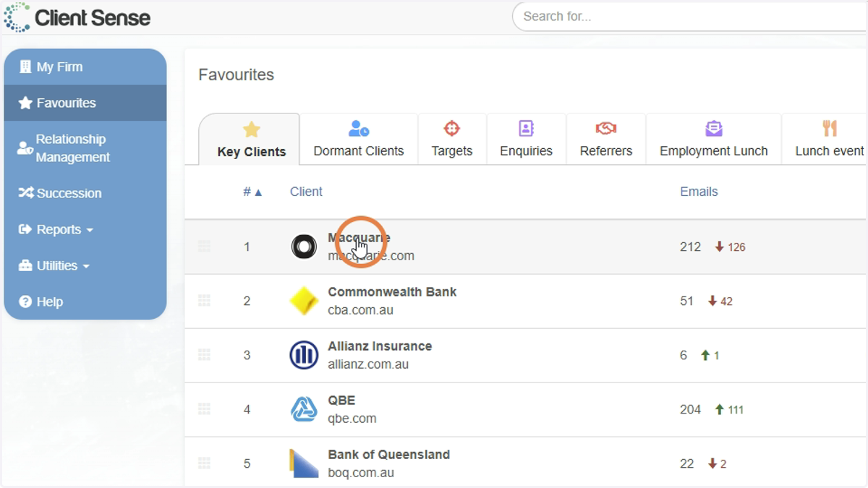Switch to the Key Clients tab
This screenshot has width=868, height=488.
point(250,139)
